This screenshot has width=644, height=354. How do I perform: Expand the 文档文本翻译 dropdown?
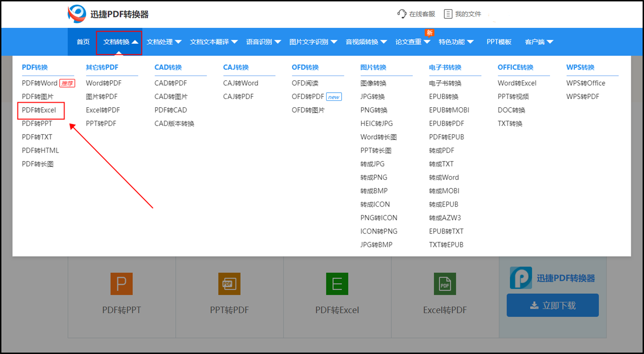(x=234, y=42)
